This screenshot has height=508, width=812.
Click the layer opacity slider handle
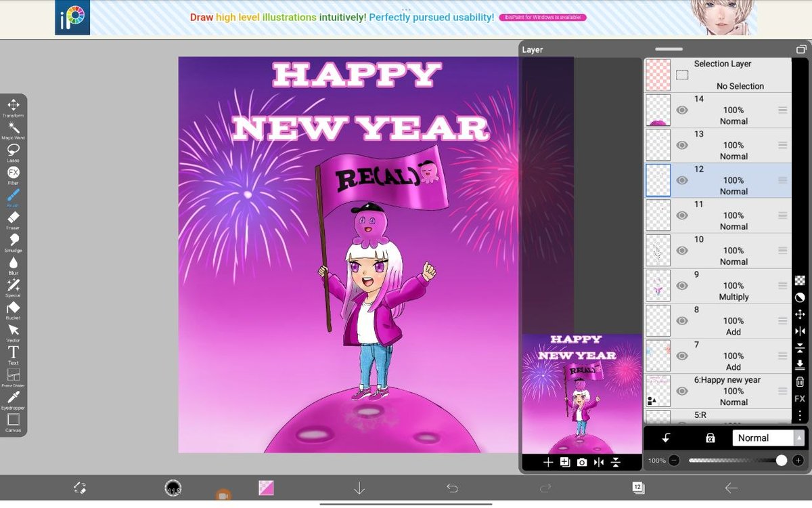(782, 461)
